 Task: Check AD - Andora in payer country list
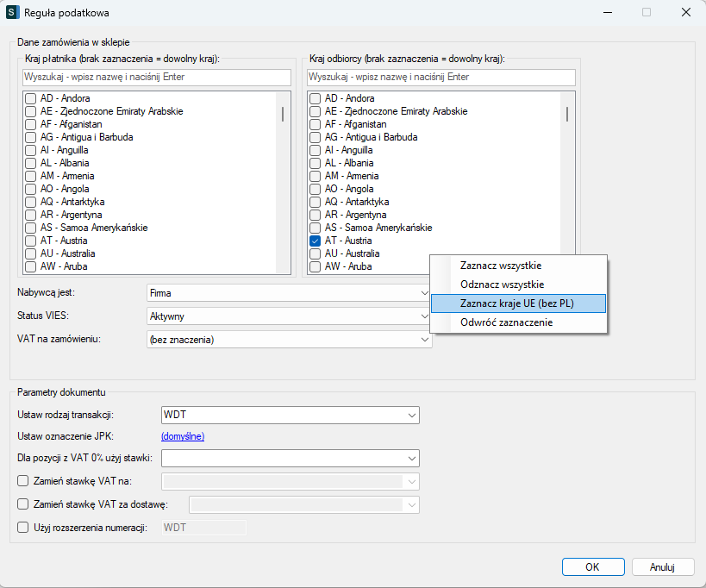coord(30,98)
